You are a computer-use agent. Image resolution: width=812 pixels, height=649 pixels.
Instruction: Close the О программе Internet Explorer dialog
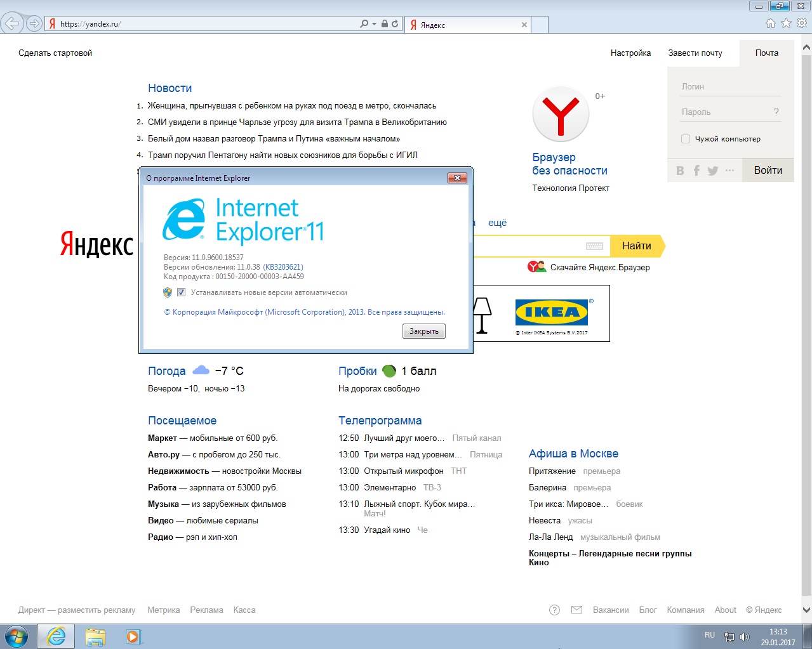coord(457,178)
